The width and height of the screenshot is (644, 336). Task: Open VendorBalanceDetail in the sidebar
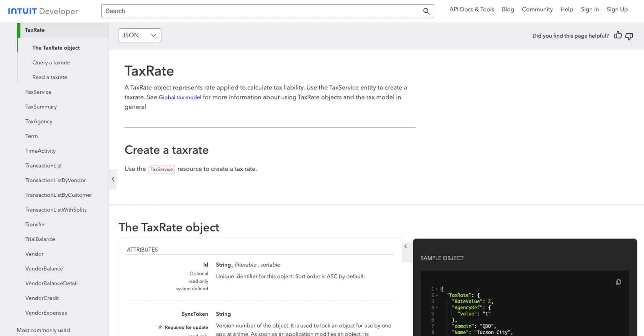pyautogui.click(x=51, y=283)
